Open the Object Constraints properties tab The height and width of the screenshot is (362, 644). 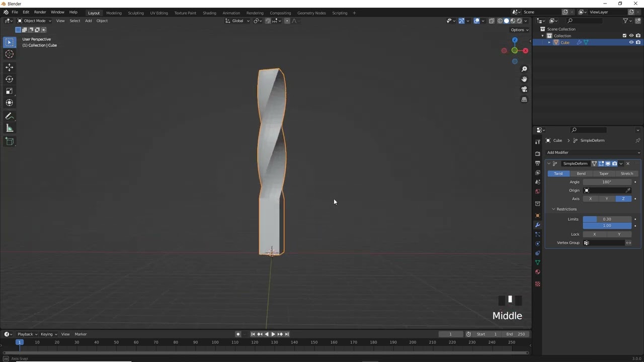tap(537, 253)
